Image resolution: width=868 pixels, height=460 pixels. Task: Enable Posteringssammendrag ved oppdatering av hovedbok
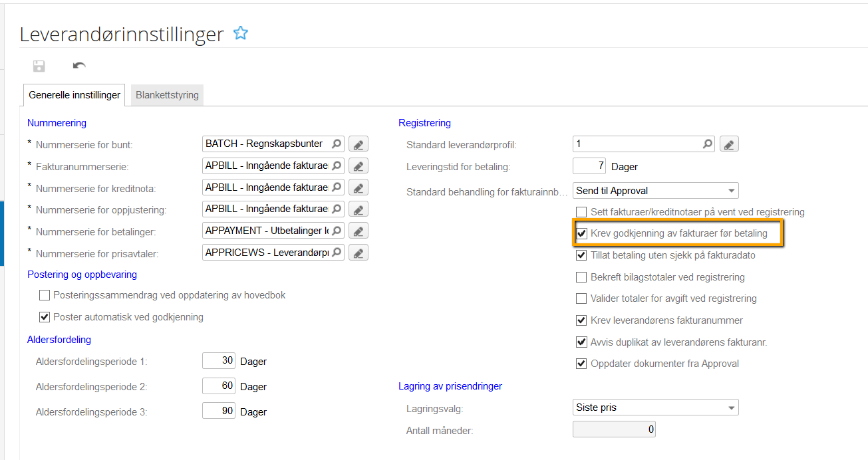point(45,295)
